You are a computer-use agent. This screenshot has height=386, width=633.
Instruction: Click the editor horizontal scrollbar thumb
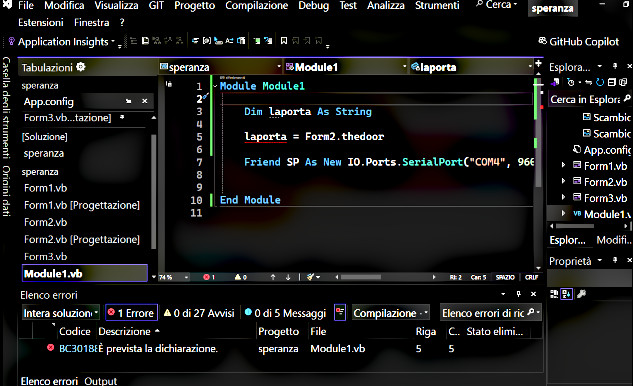click(x=361, y=277)
